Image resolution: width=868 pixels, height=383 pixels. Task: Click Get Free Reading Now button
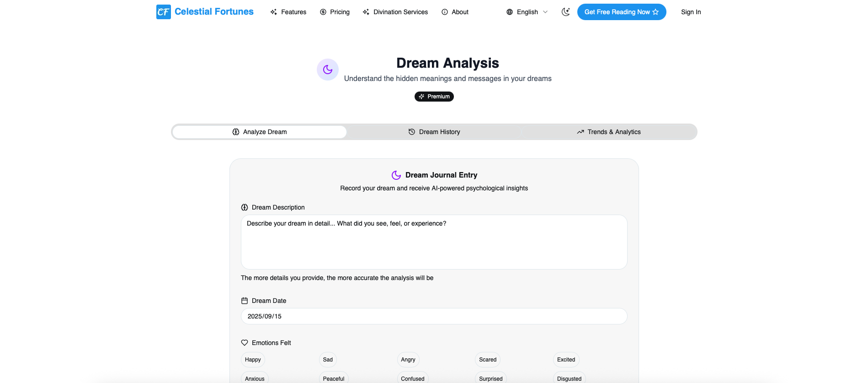622,12
